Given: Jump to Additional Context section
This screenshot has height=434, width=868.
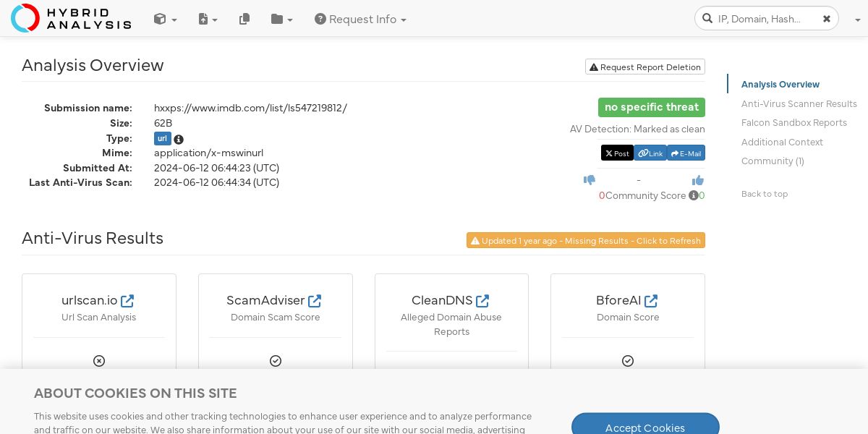Looking at the screenshot, I should pos(782,142).
